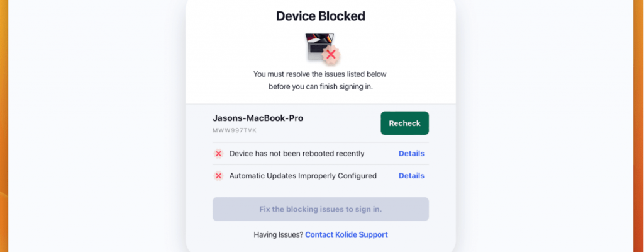The image size is (644, 252).
Task: Click the orange desktop background at right edge
Action: click(x=639, y=126)
